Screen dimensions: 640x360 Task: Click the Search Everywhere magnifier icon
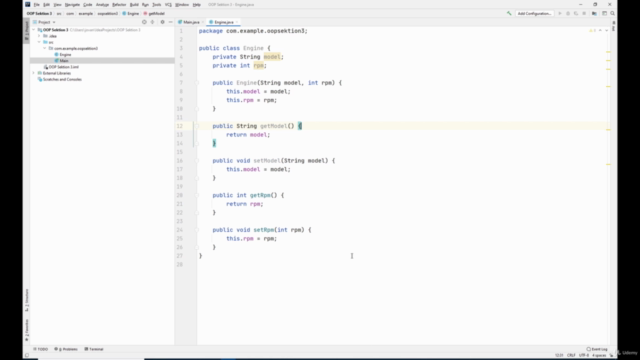click(612, 13)
